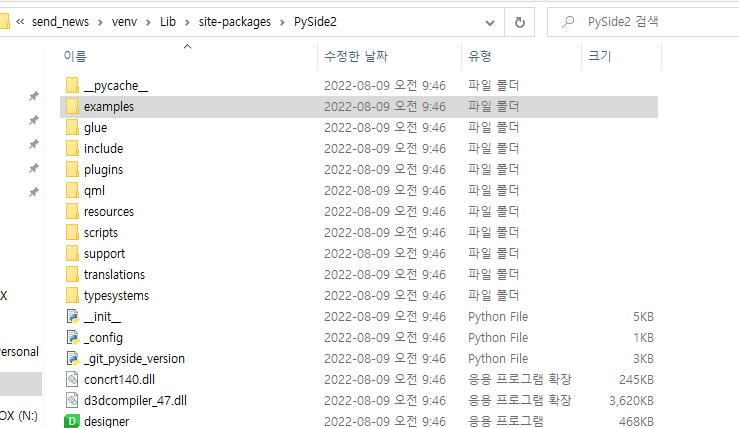Click the address bar folder icon
The width and height of the screenshot is (739, 428).
point(4,22)
